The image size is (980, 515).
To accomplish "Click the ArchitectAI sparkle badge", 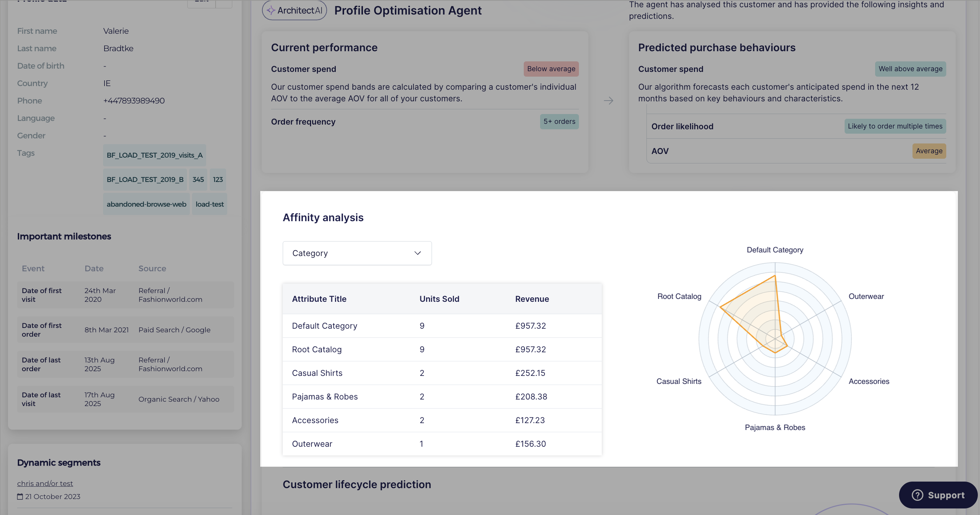I will 294,10.
